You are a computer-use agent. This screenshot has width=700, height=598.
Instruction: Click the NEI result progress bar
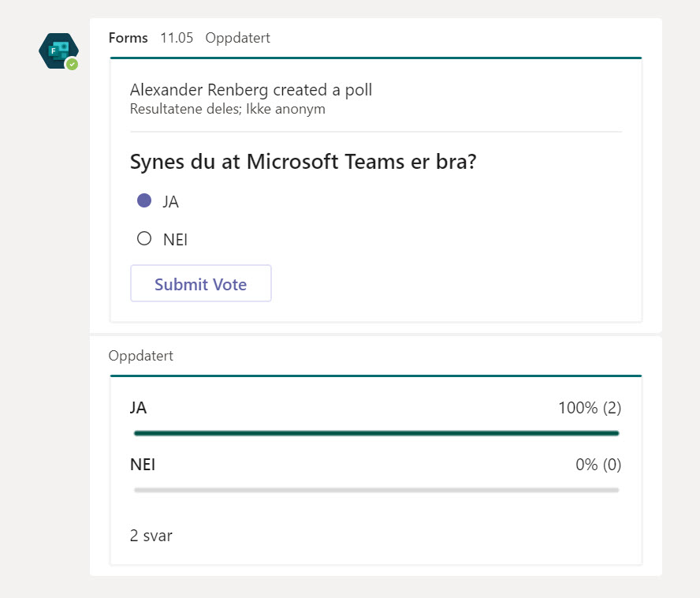click(x=376, y=489)
